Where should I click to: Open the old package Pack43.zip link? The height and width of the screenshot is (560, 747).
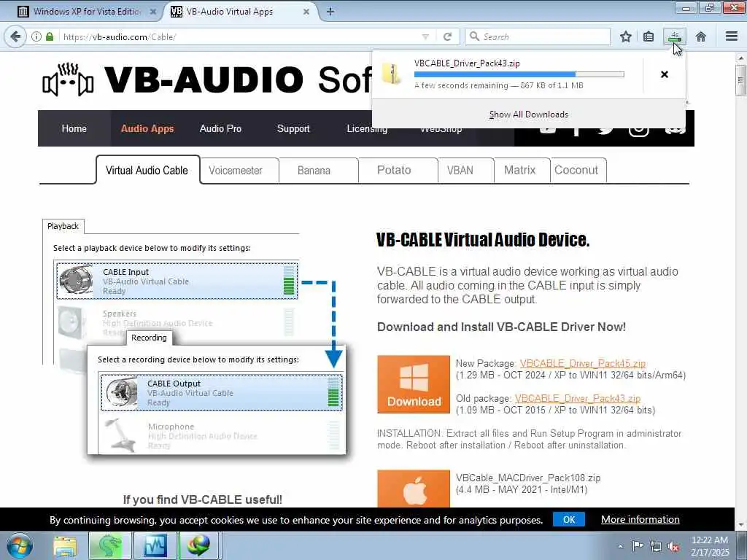click(578, 398)
